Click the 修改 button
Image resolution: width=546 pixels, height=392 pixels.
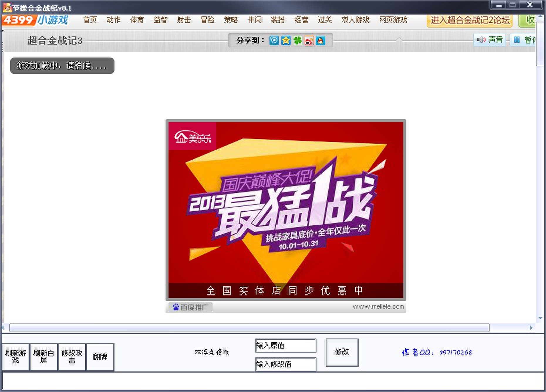[x=342, y=352]
